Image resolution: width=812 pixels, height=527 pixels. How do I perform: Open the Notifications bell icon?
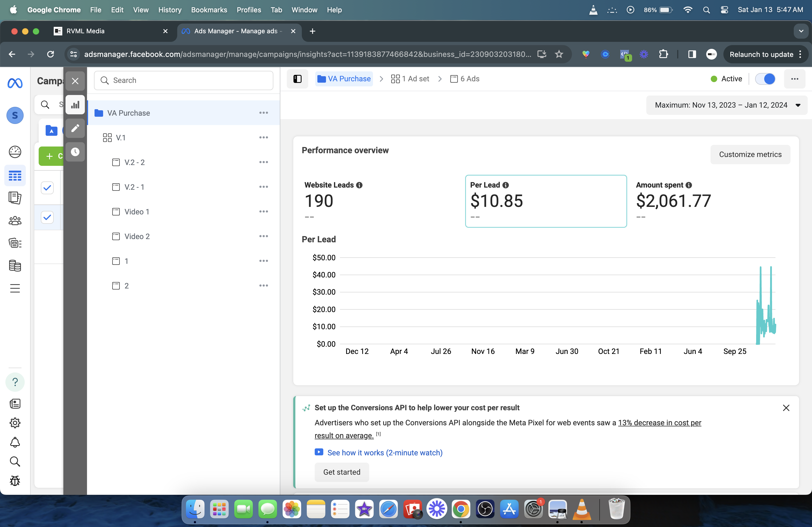coord(15,442)
